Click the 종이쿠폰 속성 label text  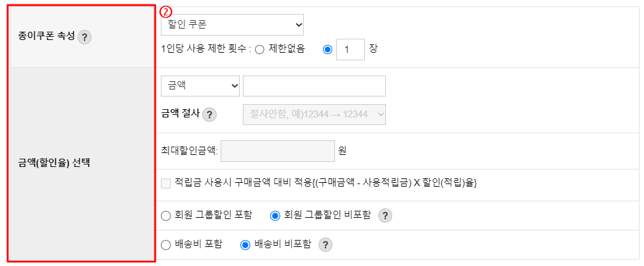click(x=46, y=36)
